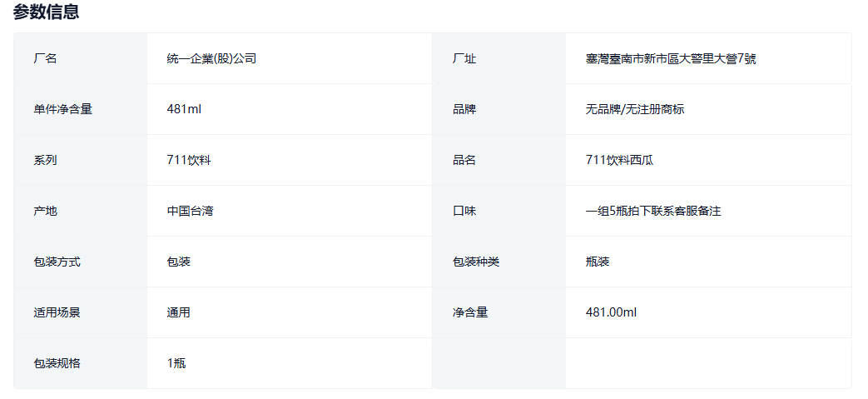Select the 口味 label

pos(464,211)
